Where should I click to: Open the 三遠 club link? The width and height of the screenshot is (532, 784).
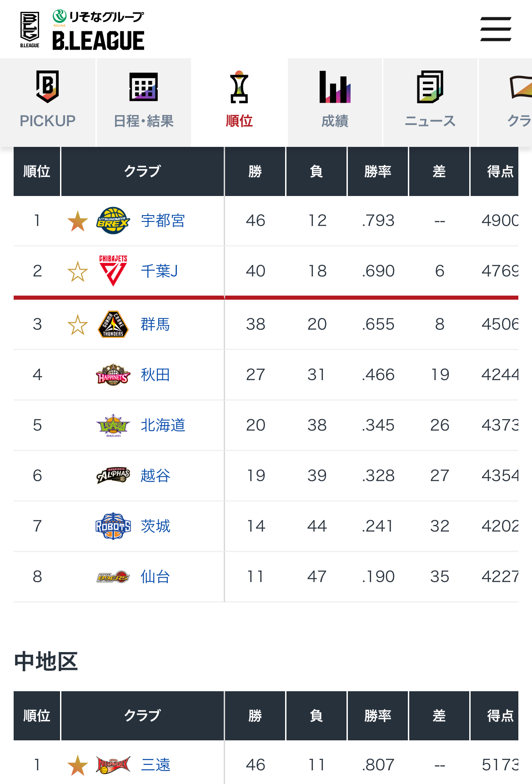click(x=156, y=765)
